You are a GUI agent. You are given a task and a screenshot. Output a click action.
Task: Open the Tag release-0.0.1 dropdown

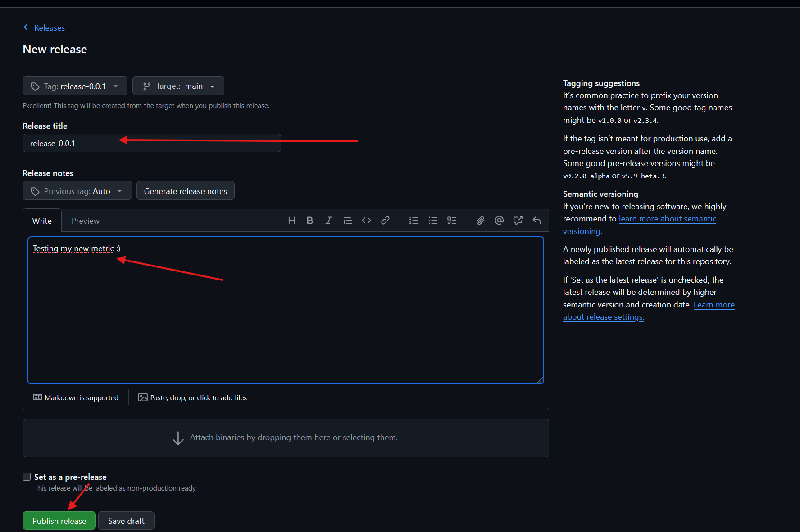pos(75,86)
